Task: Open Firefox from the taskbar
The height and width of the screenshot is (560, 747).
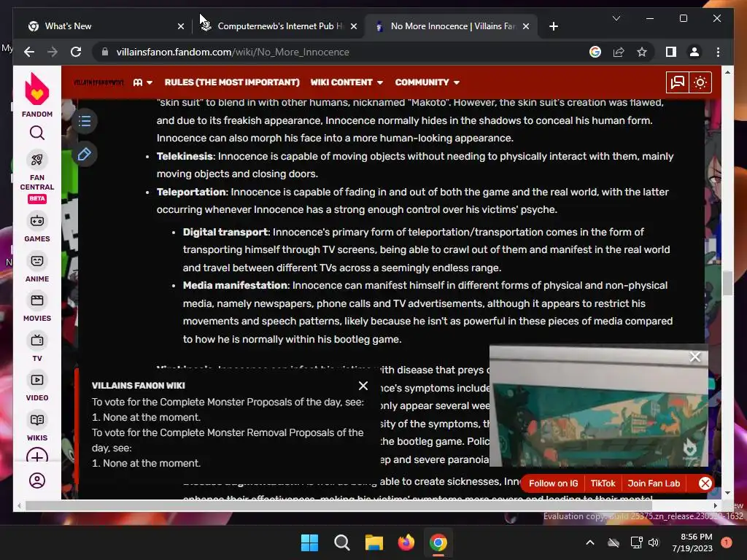Action: (x=406, y=542)
